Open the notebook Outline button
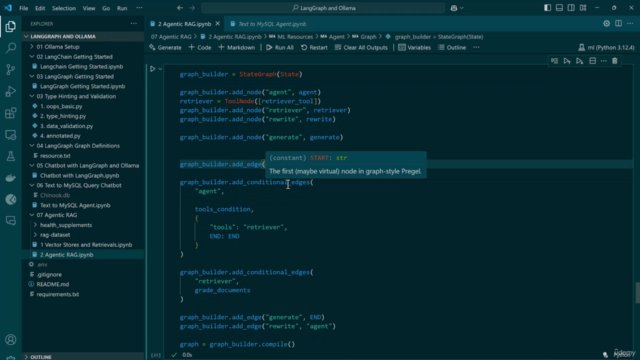Screen dimensions: 640x360 (452, 47)
